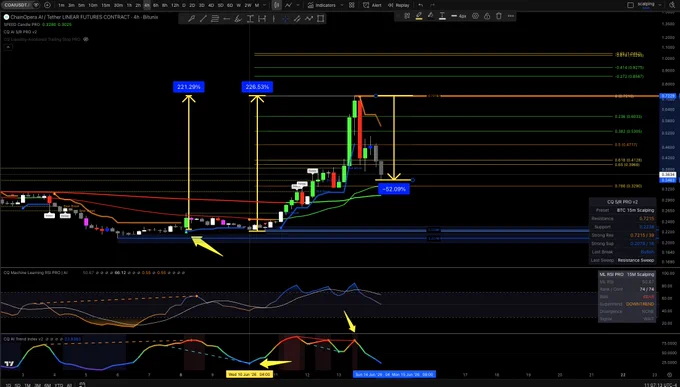
Task: Select the vertical line tool in favorites bar
Action: pyautogui.click(x=273, y=19)
